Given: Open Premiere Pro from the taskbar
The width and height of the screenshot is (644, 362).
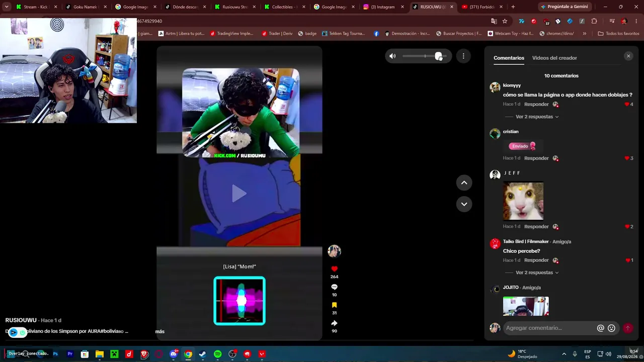Looking at the screenshot, I should tap(70, 354).
